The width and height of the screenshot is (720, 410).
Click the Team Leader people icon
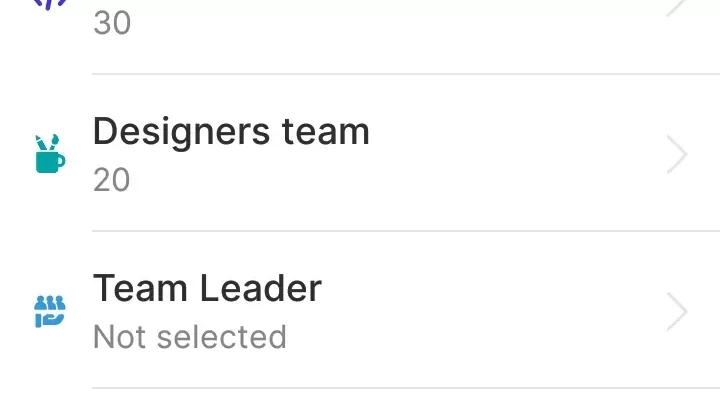[x=50, y=311]
